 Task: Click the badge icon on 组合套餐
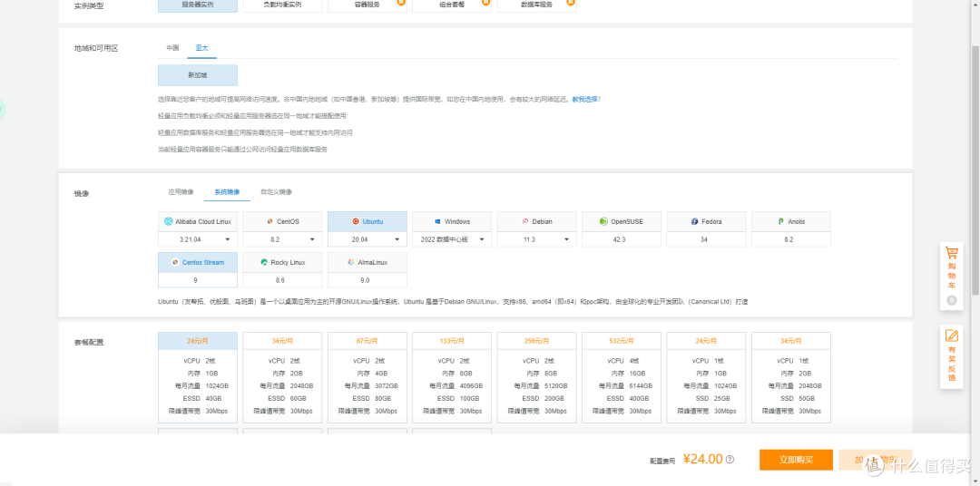click(485, 2)
